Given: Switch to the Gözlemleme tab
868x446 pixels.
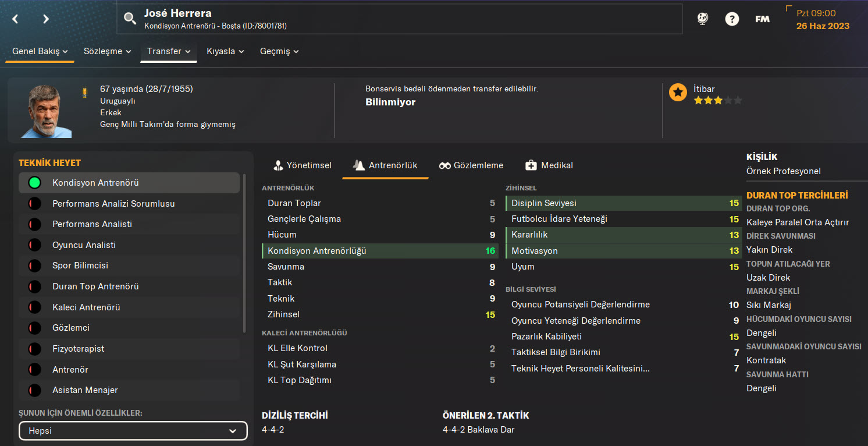Looking at the screenshot, I should pos(471,165).
